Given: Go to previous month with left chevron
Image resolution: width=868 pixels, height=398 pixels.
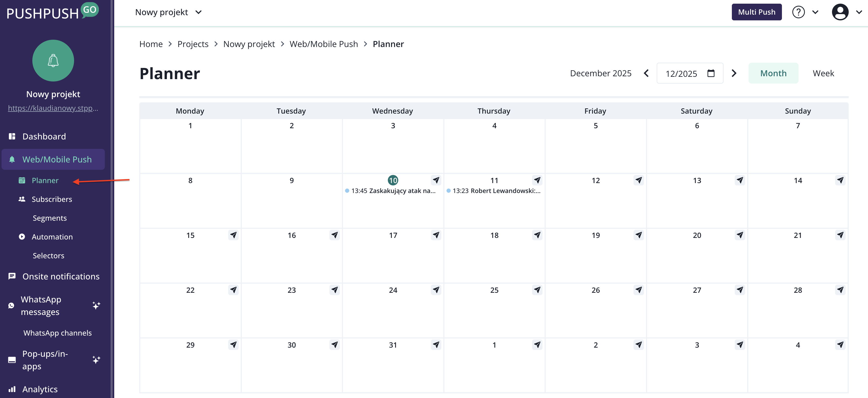Looking at the screenshot, I should click(646, 73).
